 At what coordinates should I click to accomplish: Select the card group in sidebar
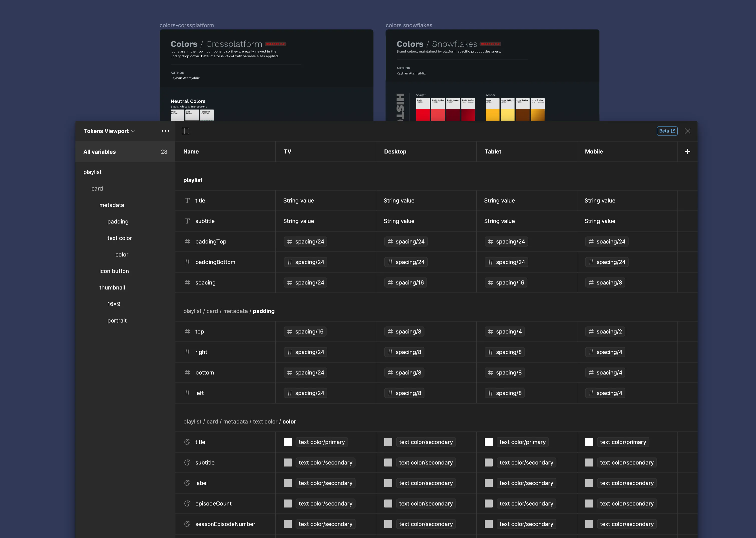click(97, 188)
